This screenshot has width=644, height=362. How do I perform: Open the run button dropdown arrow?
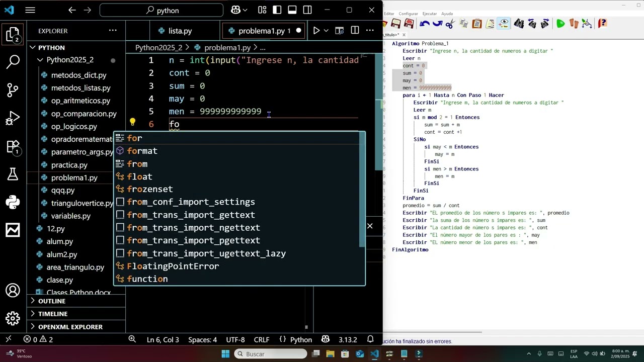[326, 31]
